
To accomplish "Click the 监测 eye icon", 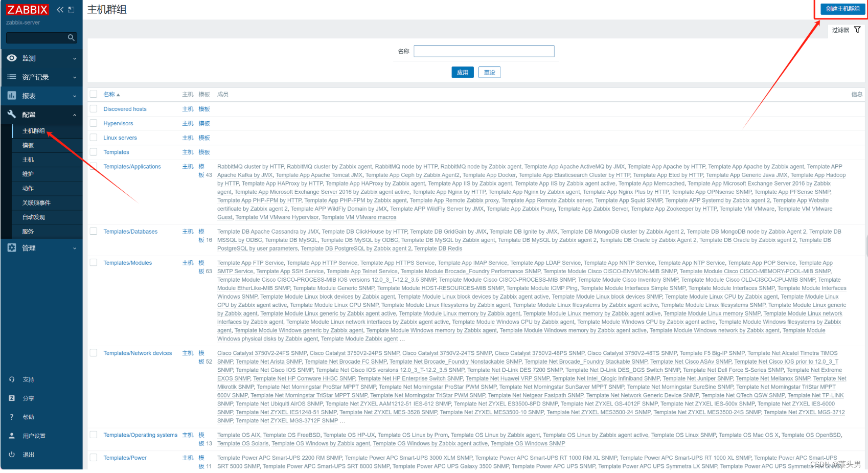I will 12,58.
